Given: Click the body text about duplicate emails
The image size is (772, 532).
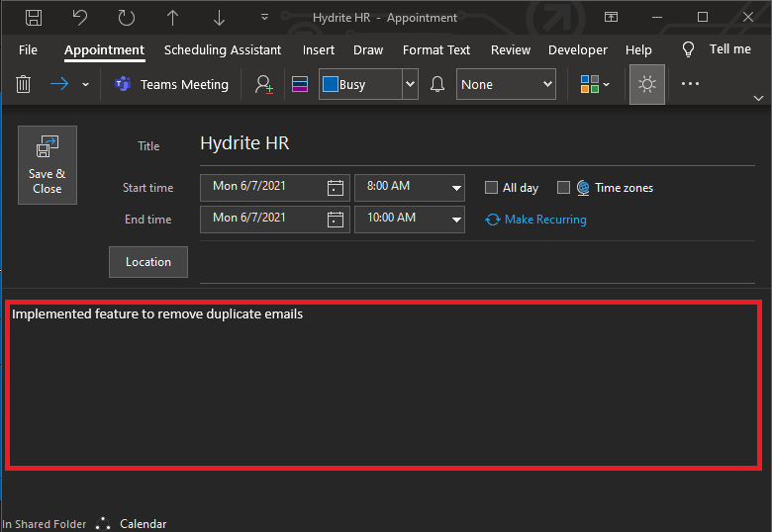Looking at the screenshot, I should 157,314.
